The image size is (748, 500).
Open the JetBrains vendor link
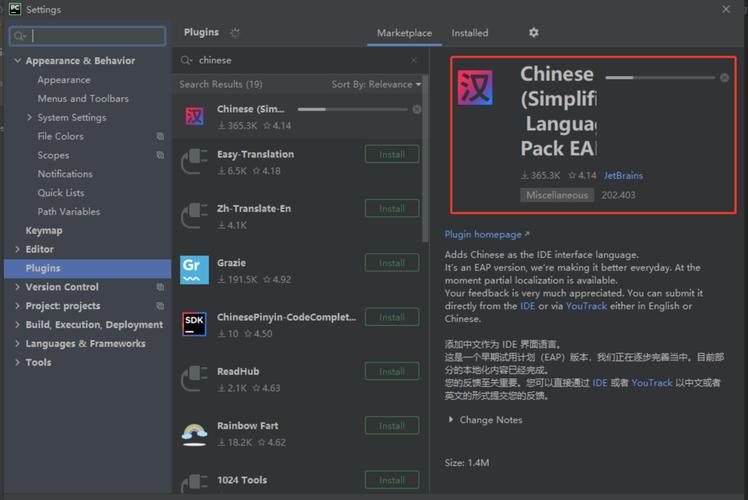coord(623,176)
